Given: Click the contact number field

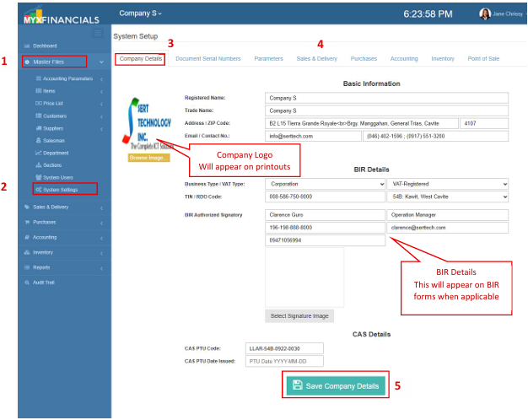Looking at the screenshot, I should 435,137.
